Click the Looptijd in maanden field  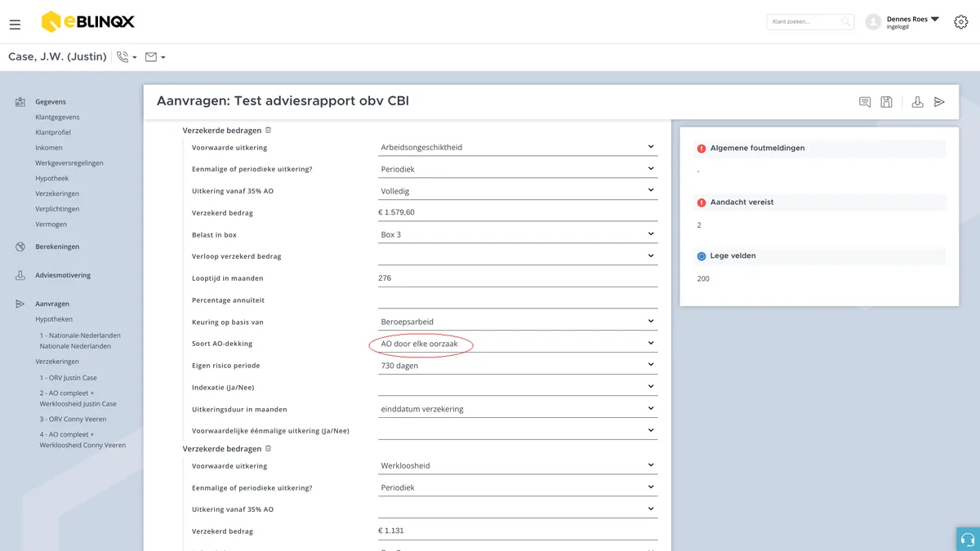coord(518,278)
